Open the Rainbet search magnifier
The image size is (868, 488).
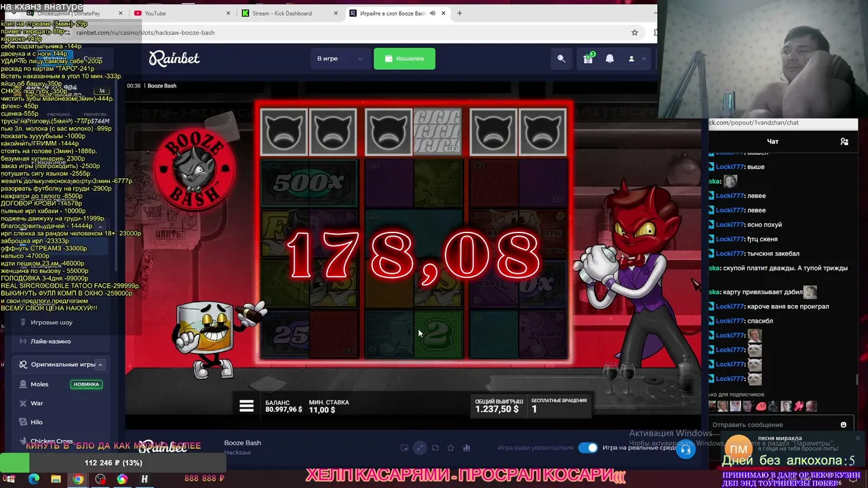(561, 59)
